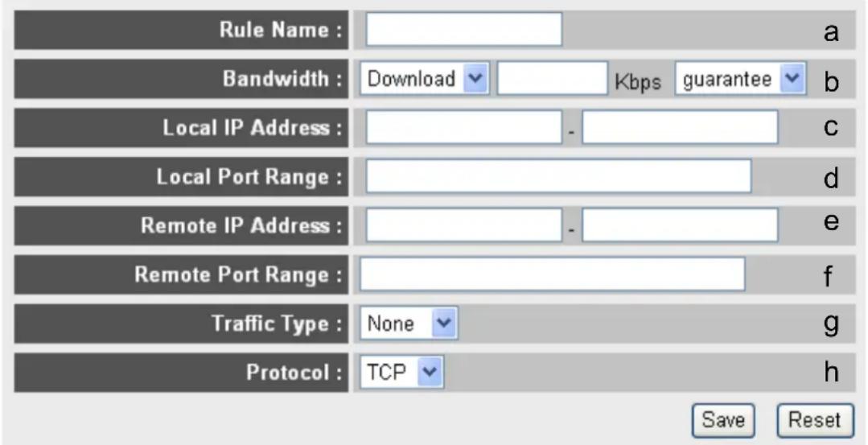Click the 'Local Port Range :' label
The height and width of the screenshot is (445, 868).
click(249, 177)
